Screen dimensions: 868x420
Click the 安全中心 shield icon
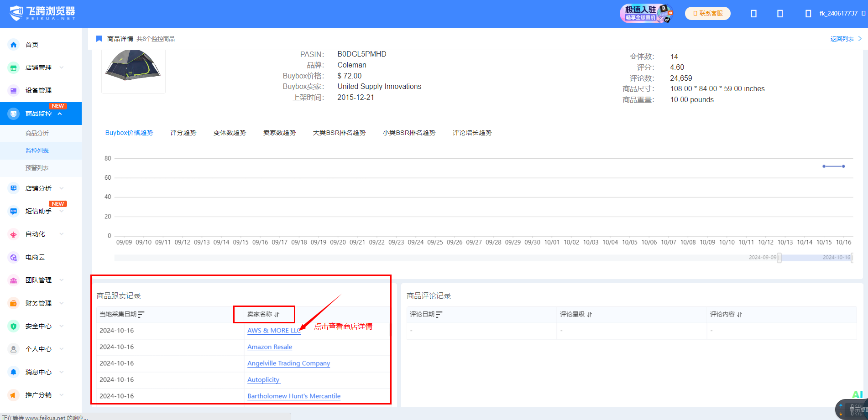pos(13,326)
